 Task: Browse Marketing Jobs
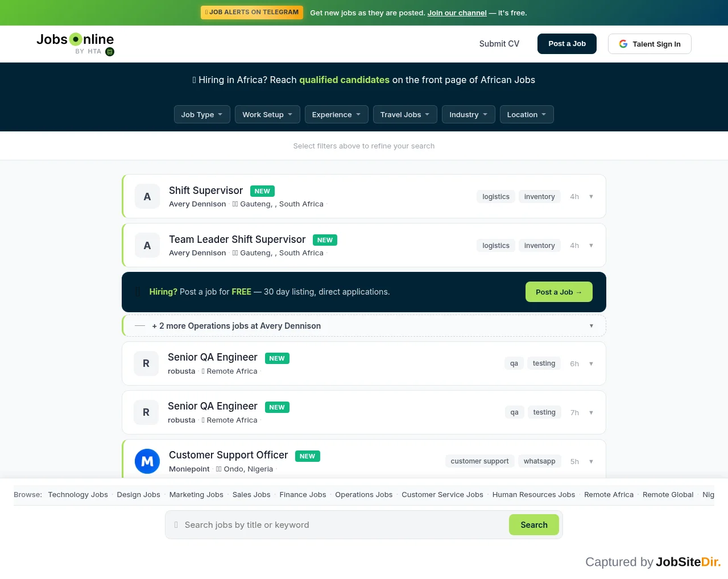[x=196, y=495]
